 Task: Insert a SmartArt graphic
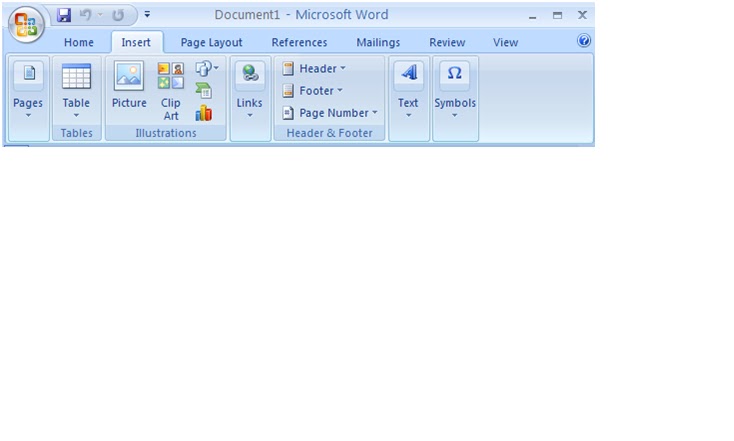click(x=204, y=90)
